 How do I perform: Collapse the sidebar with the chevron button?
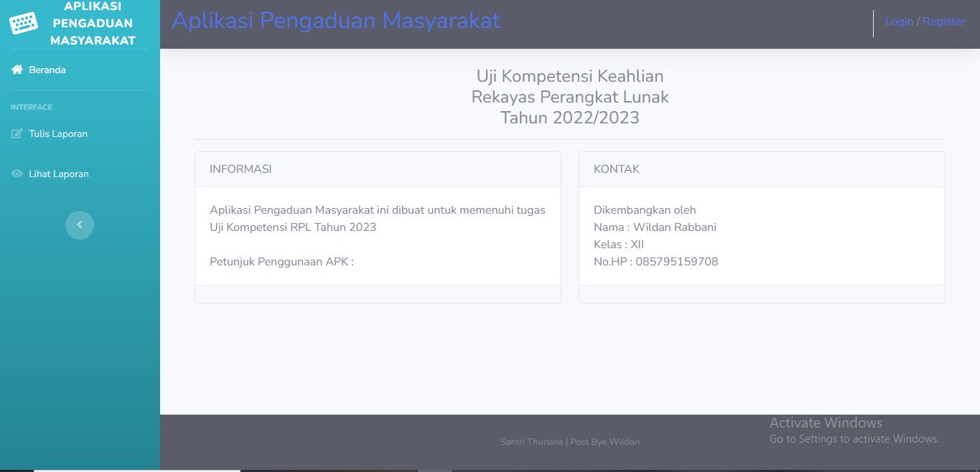tap(80, 225)
